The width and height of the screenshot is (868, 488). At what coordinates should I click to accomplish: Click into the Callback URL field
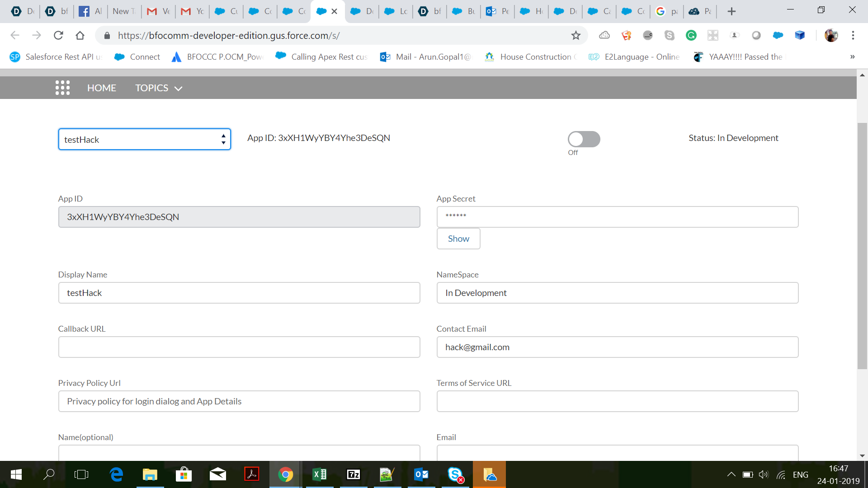239,347
